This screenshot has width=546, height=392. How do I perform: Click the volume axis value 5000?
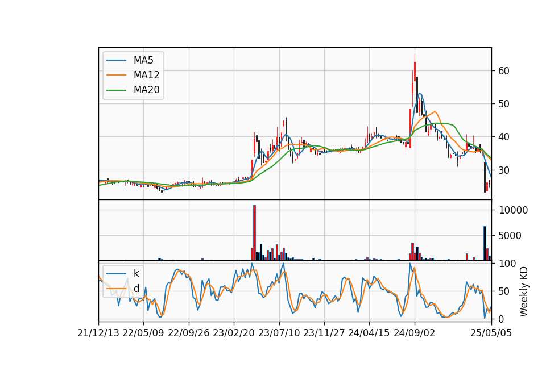pyautogui.click(x=510, y=236)
